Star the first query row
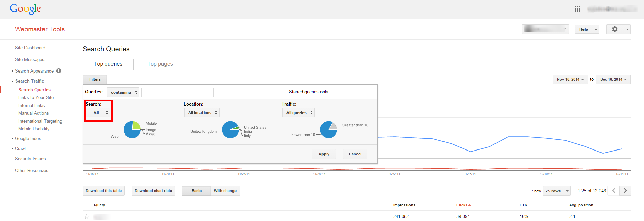Viewport: 644px width, 221px height. (x=87, y=216)
